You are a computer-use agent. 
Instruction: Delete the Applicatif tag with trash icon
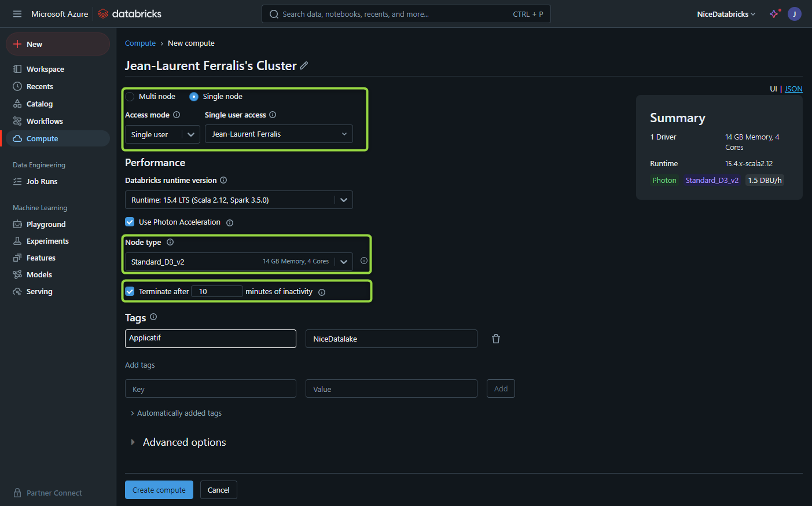tap(496, 339)
